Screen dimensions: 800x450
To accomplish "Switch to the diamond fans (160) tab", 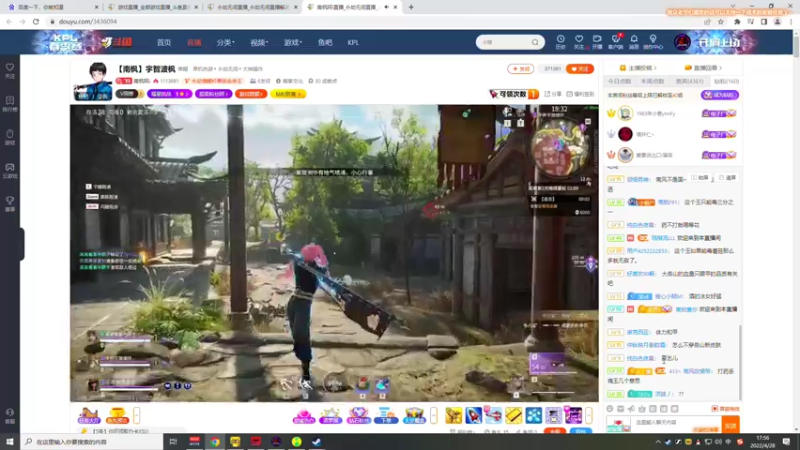I will [726, 81].
